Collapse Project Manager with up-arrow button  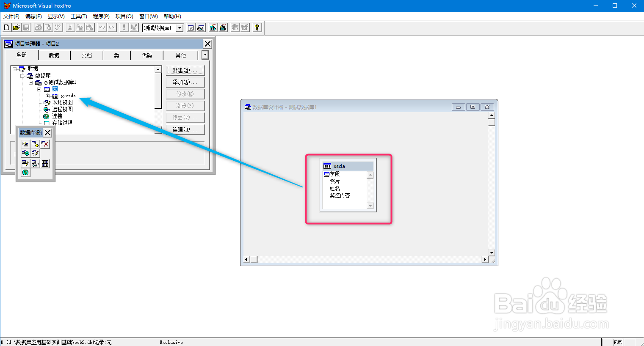point(205,55)
